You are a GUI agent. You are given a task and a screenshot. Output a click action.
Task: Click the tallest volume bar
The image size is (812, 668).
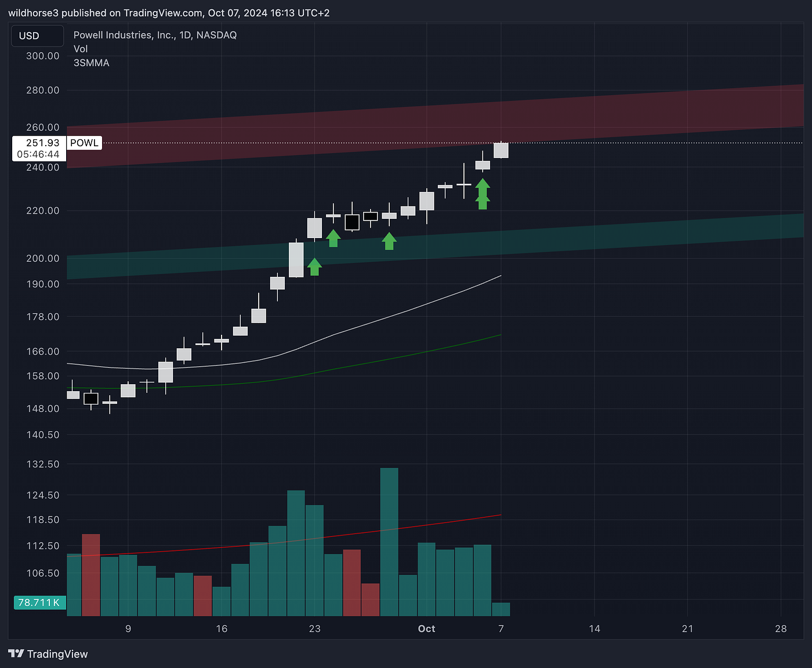[389, 541]
